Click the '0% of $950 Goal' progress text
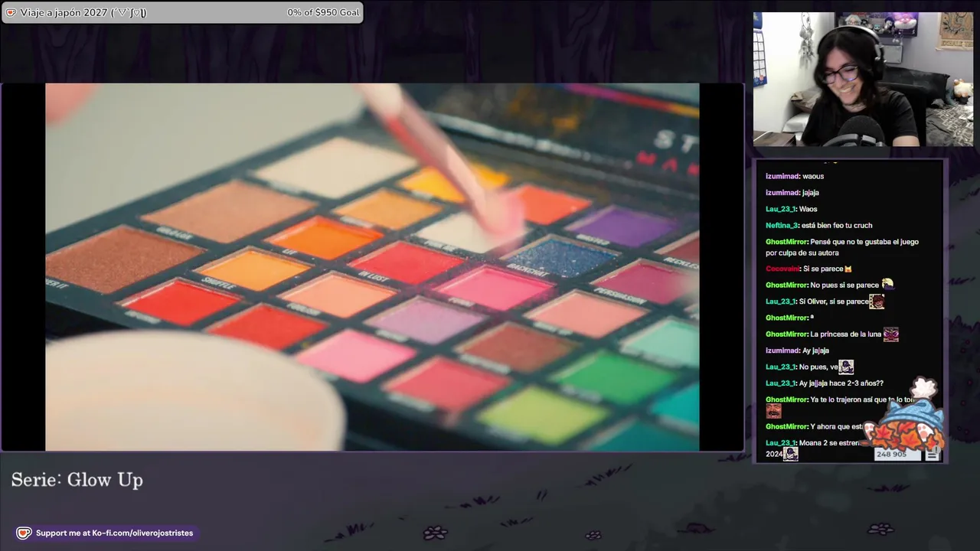This screenshot has width=980, height=551. pyautogui.click(x=323, y=12)
